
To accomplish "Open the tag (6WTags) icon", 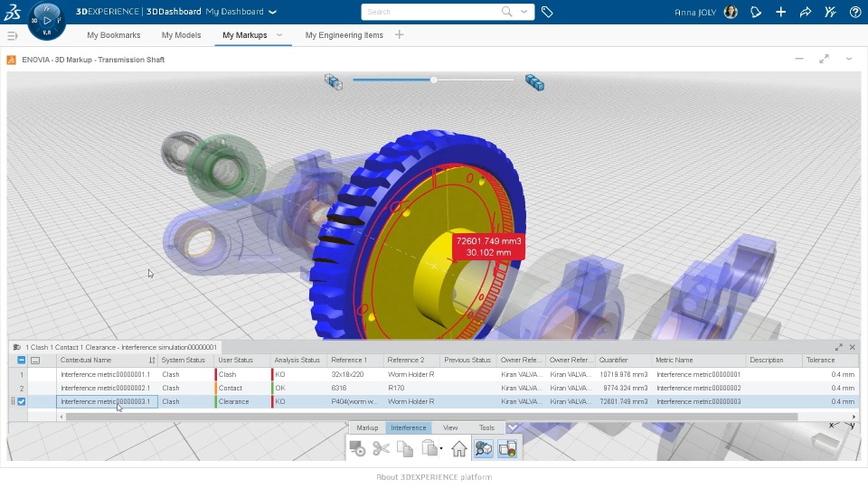I will tap(547, 12).
